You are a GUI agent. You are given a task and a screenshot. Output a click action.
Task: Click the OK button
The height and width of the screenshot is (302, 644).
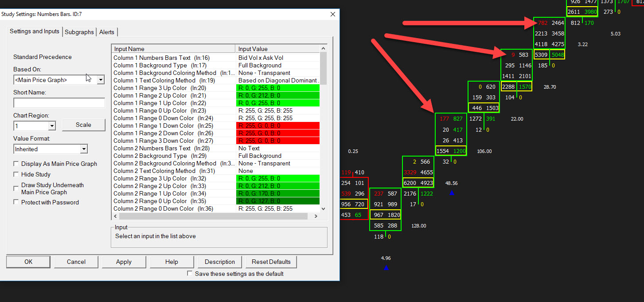click(28, 262)
